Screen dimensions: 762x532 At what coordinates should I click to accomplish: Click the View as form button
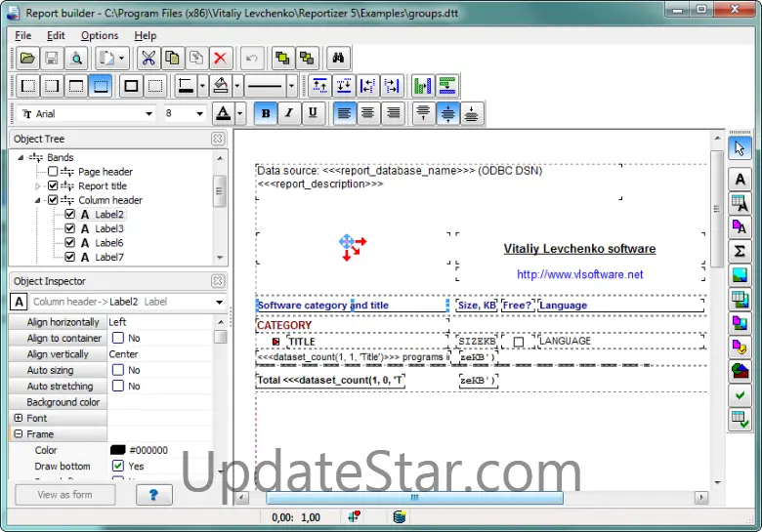pos(65,495)
